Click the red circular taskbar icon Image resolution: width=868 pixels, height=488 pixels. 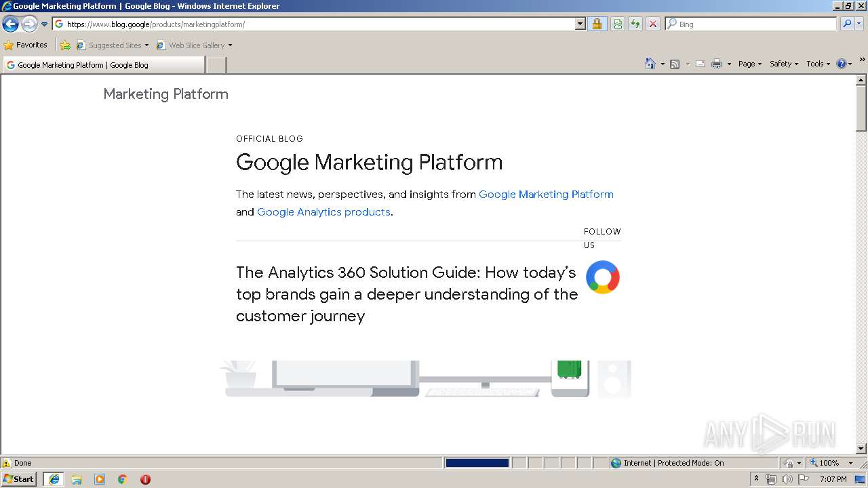pos(145,479)
